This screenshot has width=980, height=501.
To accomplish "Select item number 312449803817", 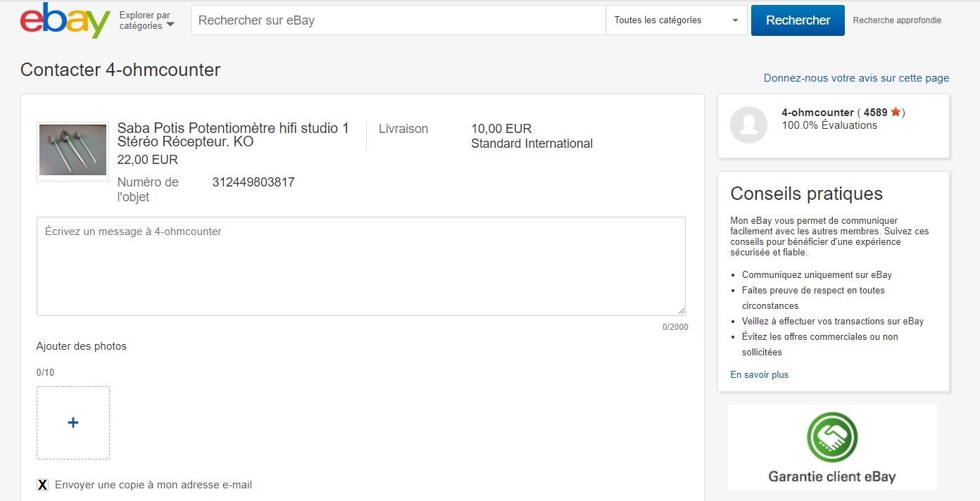I will pos(253,182).
